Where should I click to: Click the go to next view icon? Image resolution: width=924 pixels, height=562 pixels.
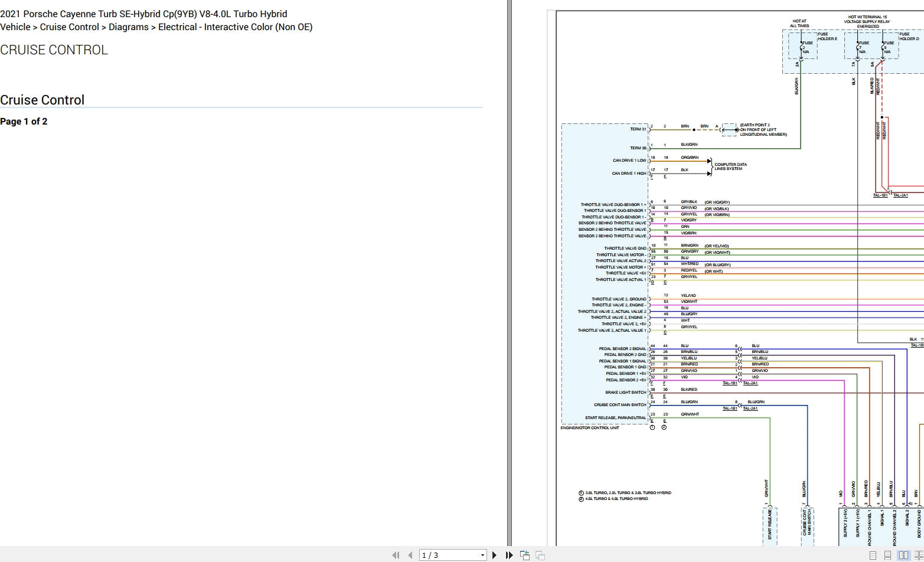(x=540, y=555)
